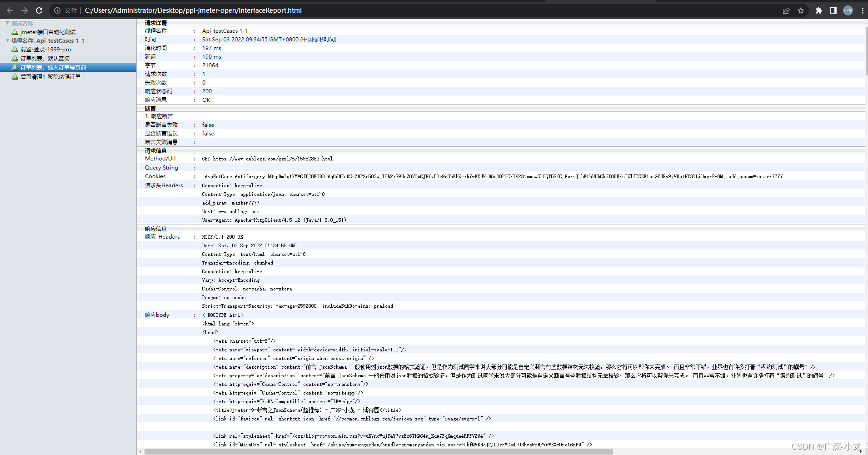Click the 断言 section header
Screen dimensions: 868x455
150,109
